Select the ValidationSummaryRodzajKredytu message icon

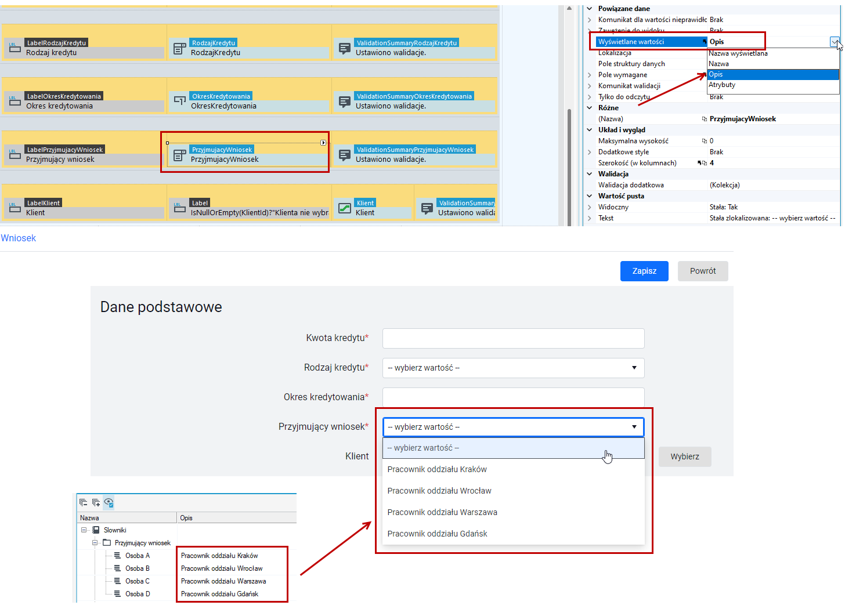pyautogui.click(x=345, y=48)
